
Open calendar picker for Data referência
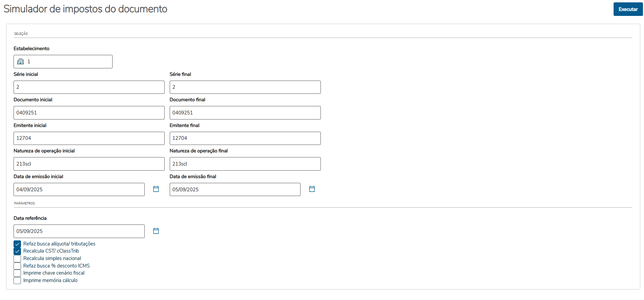156,231
